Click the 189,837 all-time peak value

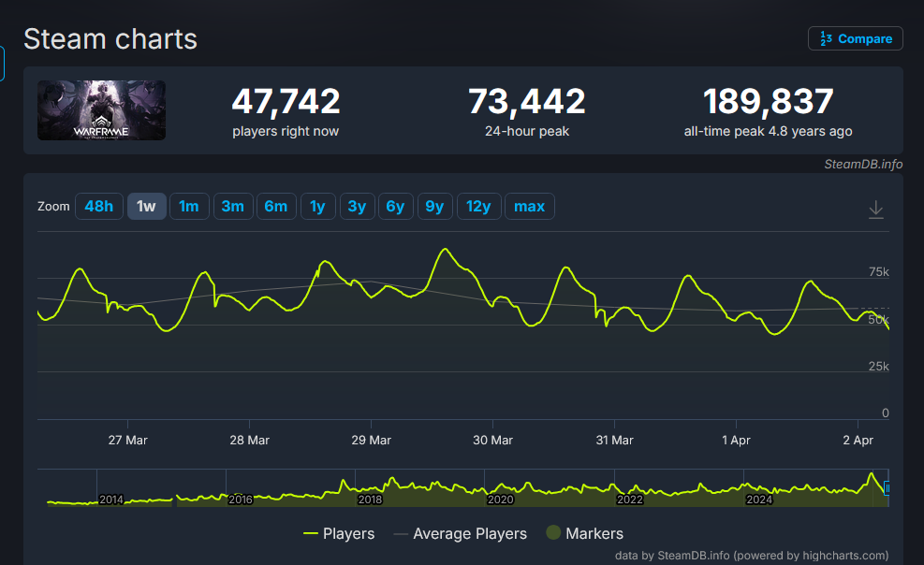[768, 101]
